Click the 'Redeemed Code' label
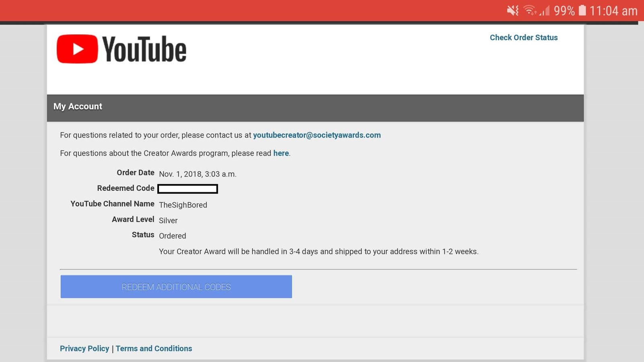The image size is (644, 362). [126, 188]
